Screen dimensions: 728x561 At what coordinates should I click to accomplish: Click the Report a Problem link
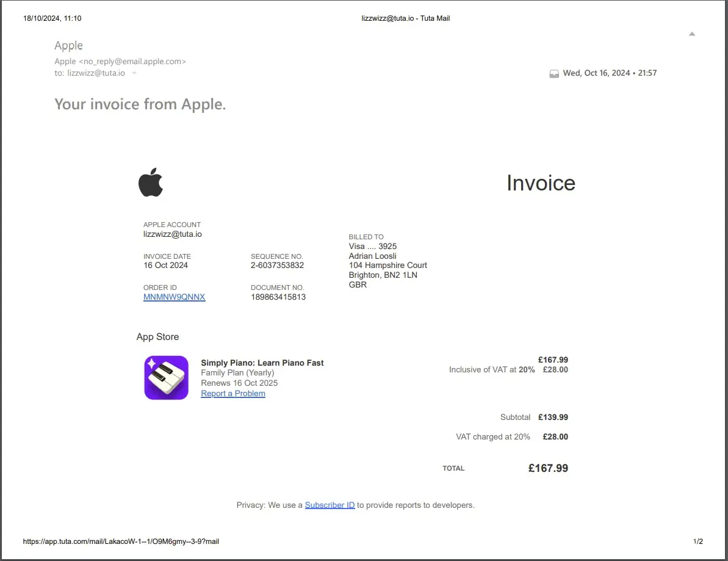[233, 393]
